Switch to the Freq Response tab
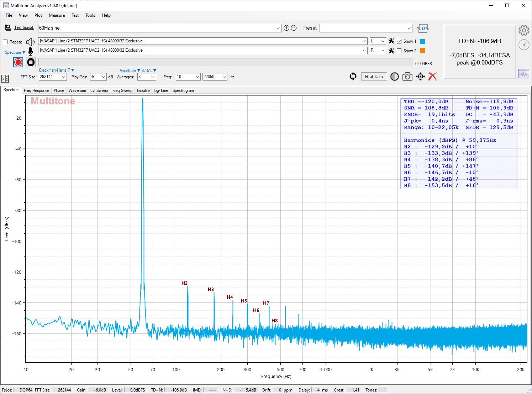 (36, 90)
